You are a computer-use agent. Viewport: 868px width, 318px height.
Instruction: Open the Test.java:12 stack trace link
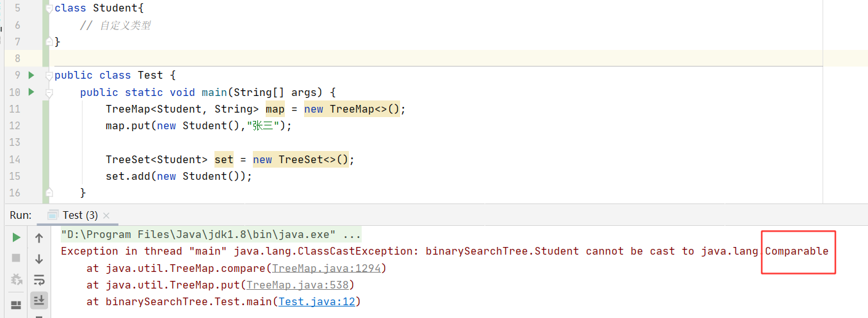coord(317,301)
